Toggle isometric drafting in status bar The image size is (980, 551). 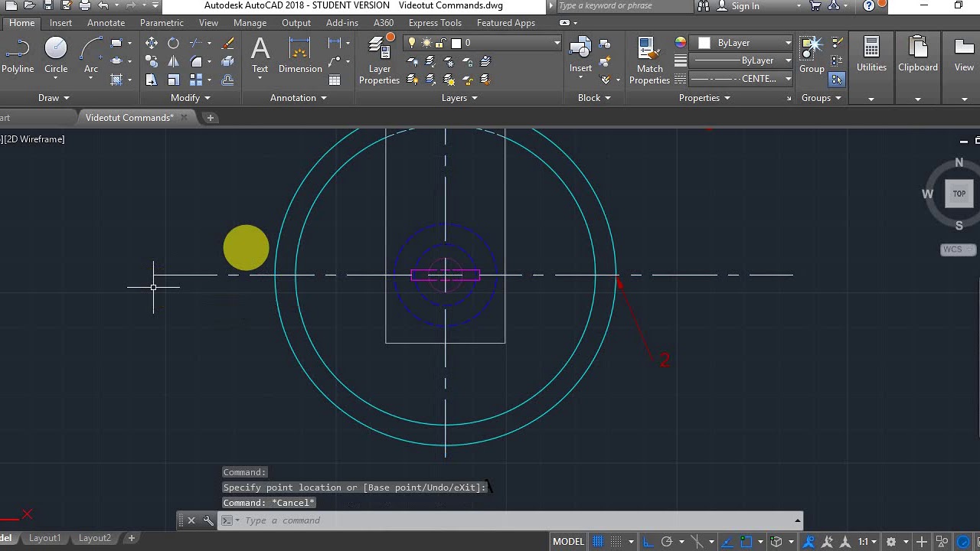point(697,541)
